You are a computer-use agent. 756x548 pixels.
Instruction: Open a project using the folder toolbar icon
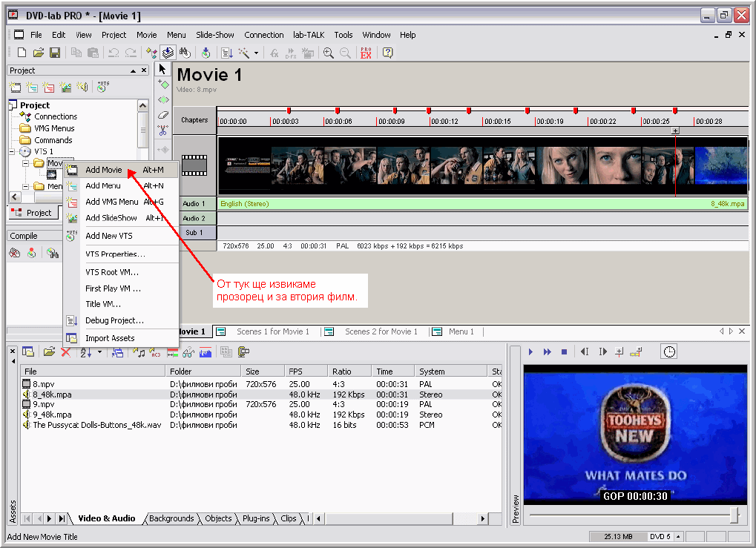[39, 53]
